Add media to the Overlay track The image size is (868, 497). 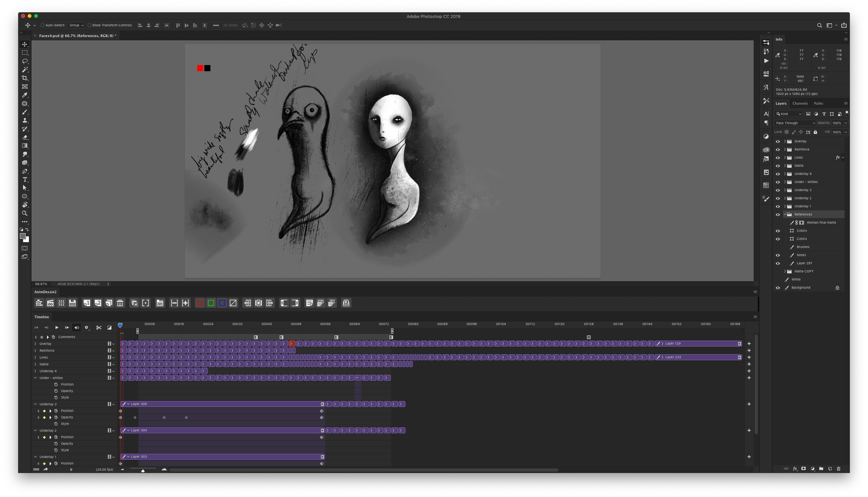pyautogui.click(x=749, y=344)
